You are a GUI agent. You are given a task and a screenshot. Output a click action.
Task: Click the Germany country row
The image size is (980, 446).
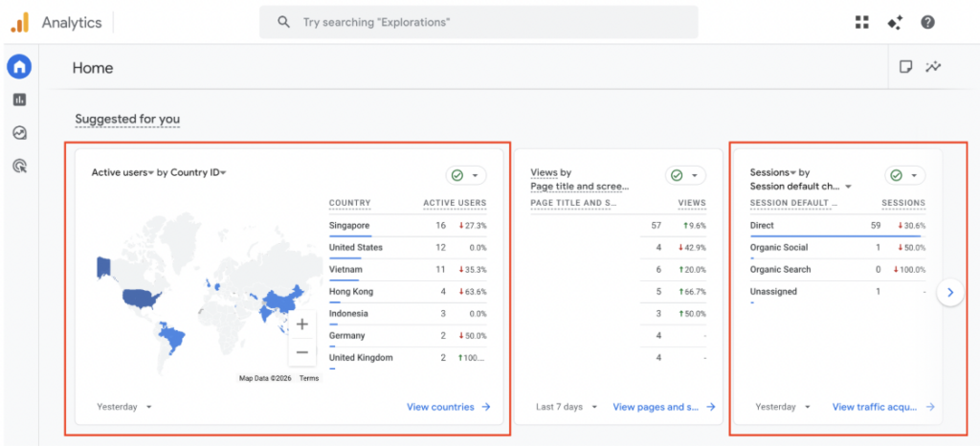[408, 335]
